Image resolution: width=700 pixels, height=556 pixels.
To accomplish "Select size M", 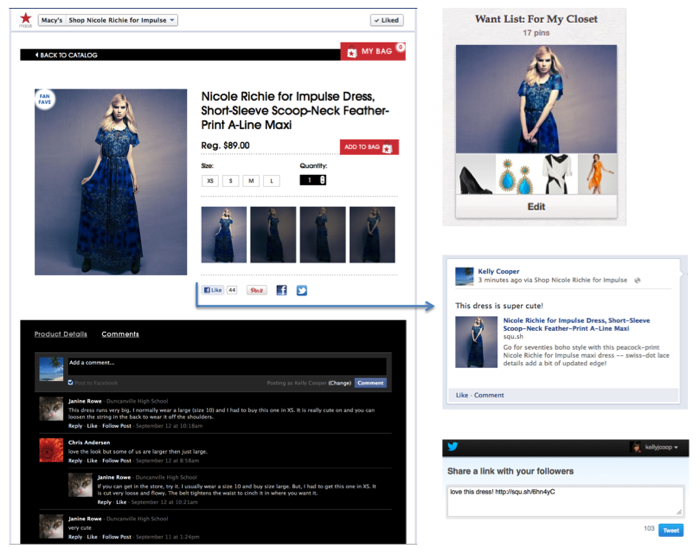I will [x=251, y=181].
